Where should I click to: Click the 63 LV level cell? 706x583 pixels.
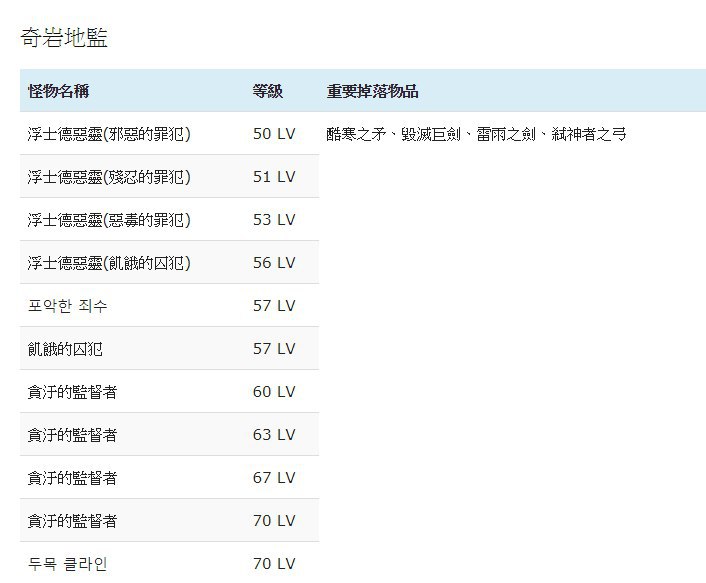tap(274, 435)
